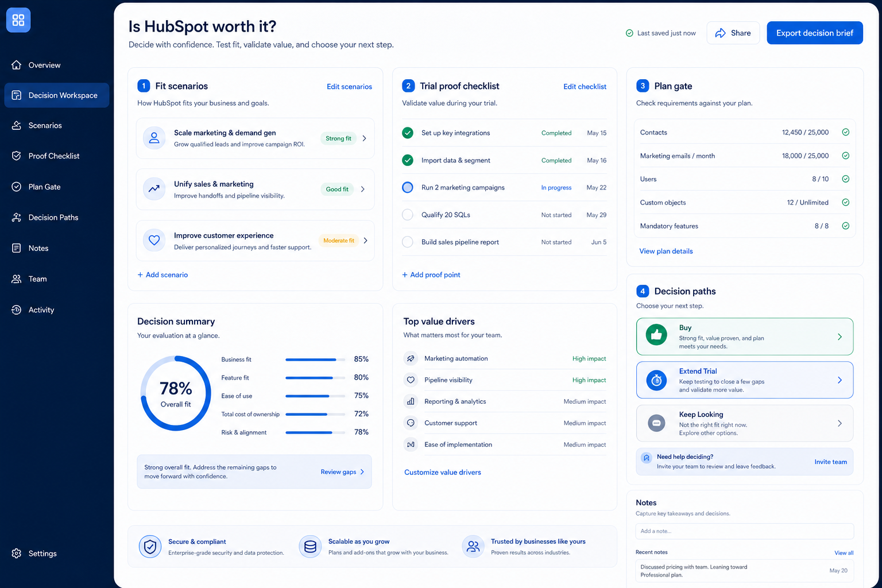Open Keep Looking path chevron

[x=840, y=423]
